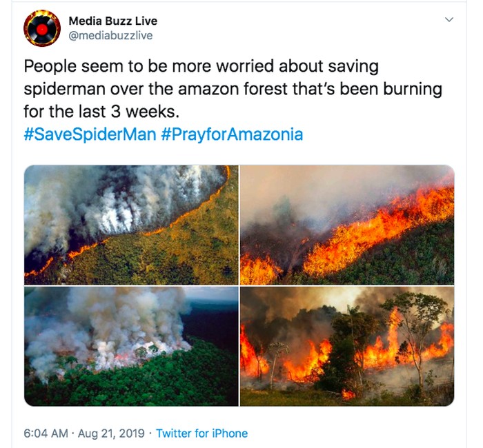
Task: Open the Media Buzz Live display name
Action: [x=113, y=21]
